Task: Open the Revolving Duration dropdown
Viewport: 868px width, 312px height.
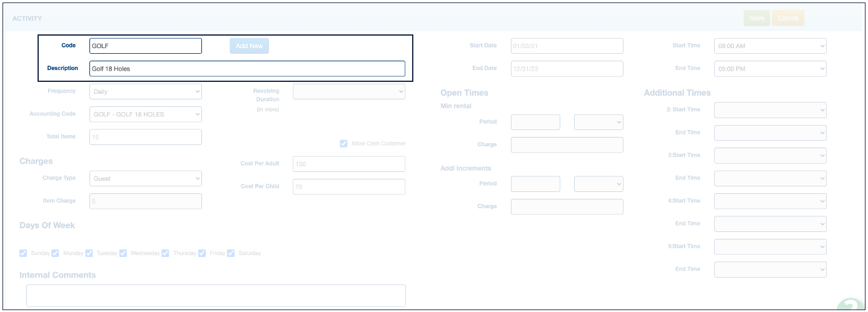Action: coord(348,91)
